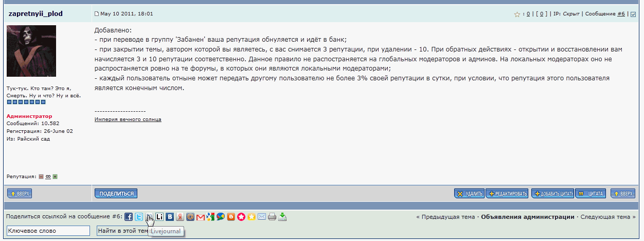Go to Следующая тема link
Image resolution: width=644 pixels, height=241 pixels.
tap(609, 217)
